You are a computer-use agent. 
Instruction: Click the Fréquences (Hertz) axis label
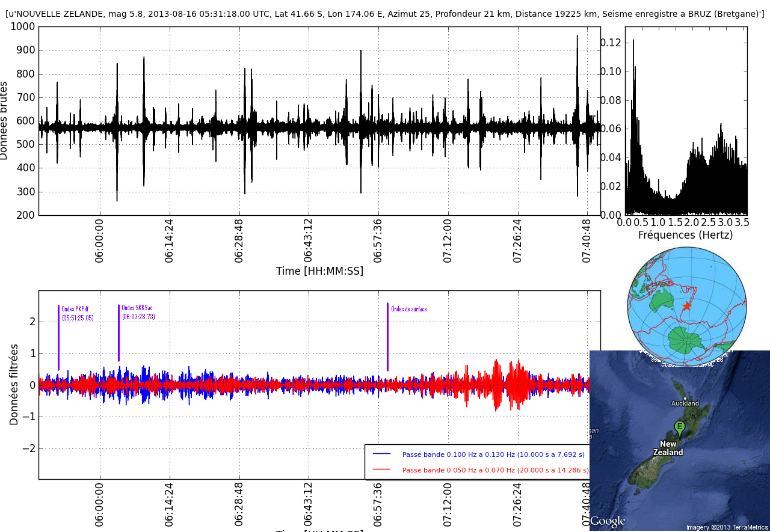pyautogui.click(x=685, y=235)
